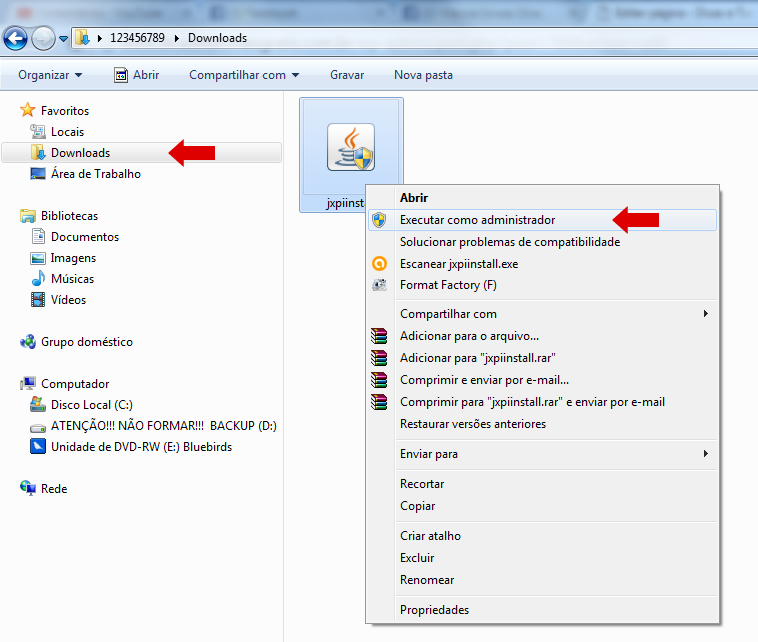
Task: Click WinRAR icon beside Comprimir para jxpiinstall.rar
Action: [x=379, y=402]
